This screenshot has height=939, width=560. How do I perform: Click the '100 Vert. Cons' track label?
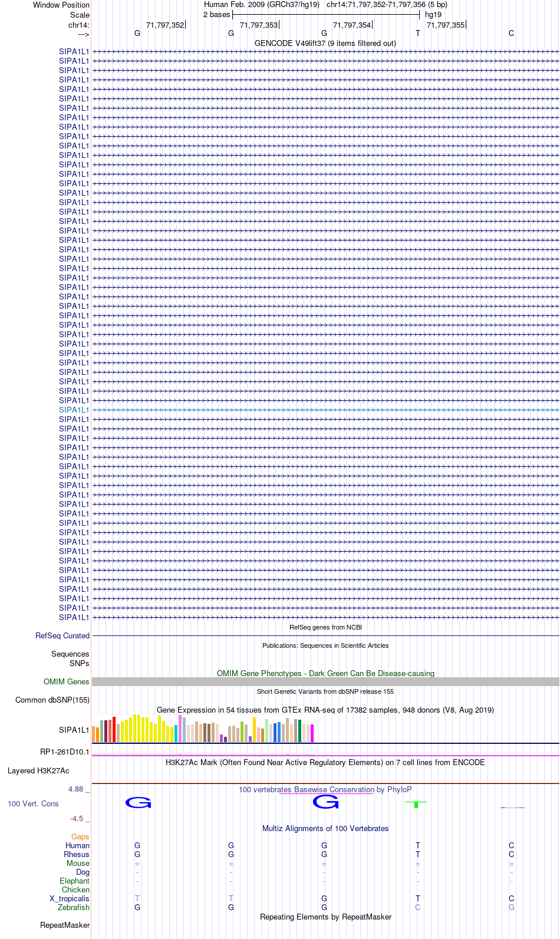point(33,803)
